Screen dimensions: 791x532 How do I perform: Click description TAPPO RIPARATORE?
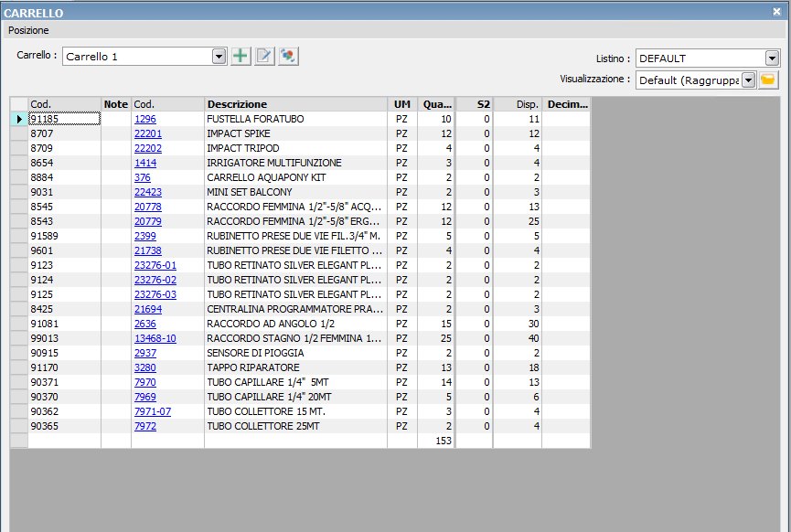tap(253, 367)
